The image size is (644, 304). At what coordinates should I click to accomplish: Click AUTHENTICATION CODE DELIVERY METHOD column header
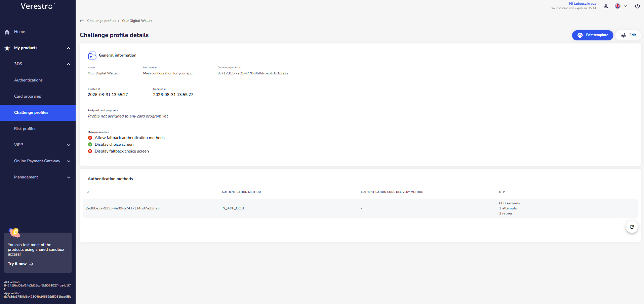coord(392,192)
